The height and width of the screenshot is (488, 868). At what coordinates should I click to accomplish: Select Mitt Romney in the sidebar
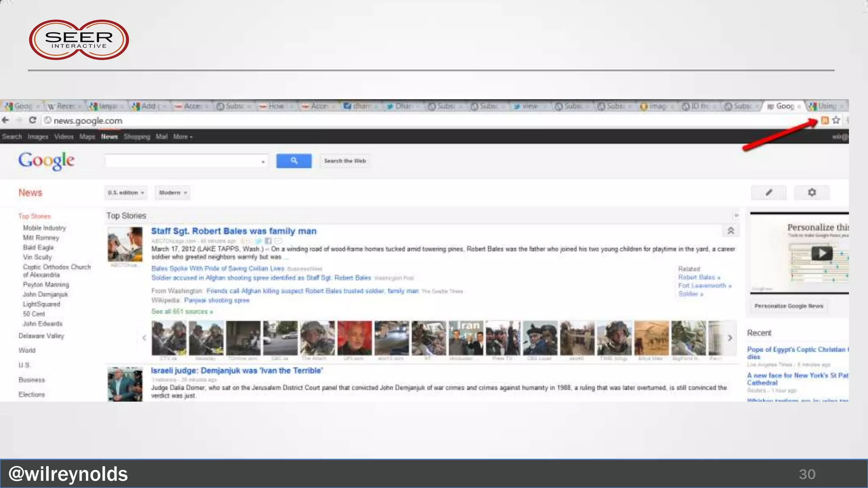tap(41, 238)
